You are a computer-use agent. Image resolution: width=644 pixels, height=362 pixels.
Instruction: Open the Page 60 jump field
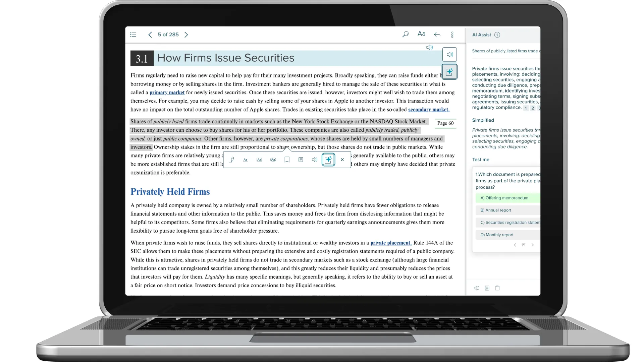click(445, 123)
